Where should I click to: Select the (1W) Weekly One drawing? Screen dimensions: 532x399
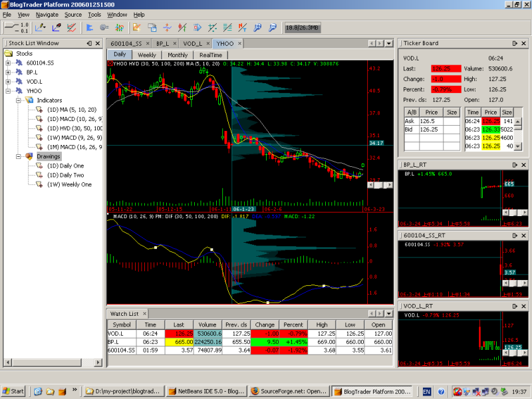pyautogui.click(x=69, y=185)
